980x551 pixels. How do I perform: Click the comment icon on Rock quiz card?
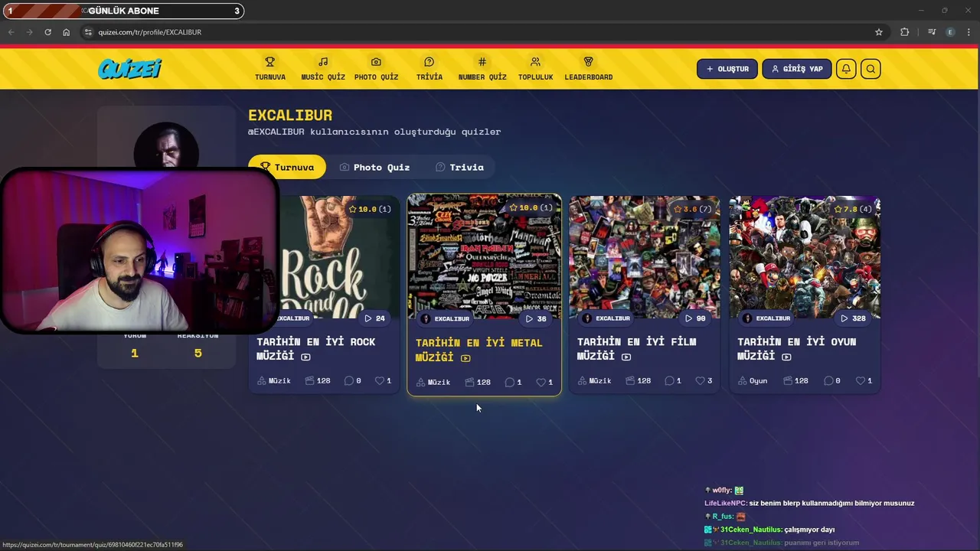[349, 380]
